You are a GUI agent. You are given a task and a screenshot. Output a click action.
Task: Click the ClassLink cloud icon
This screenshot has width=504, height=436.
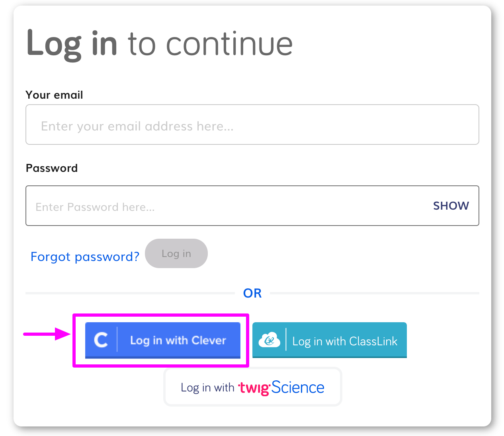[x=269, y=340]
